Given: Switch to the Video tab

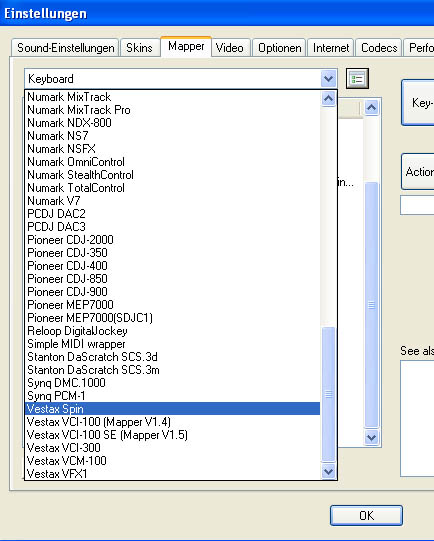Looking at the screenshot, I should tap(230, 48).
